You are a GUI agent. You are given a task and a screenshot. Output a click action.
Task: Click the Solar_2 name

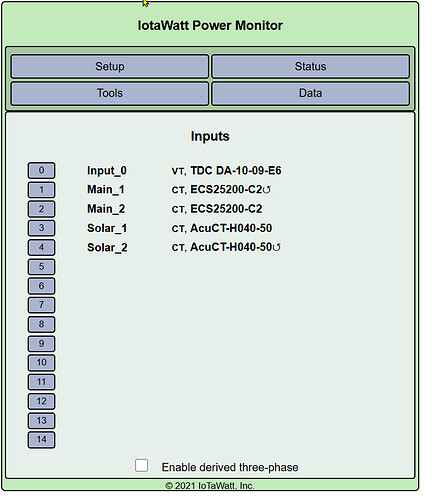107,248
